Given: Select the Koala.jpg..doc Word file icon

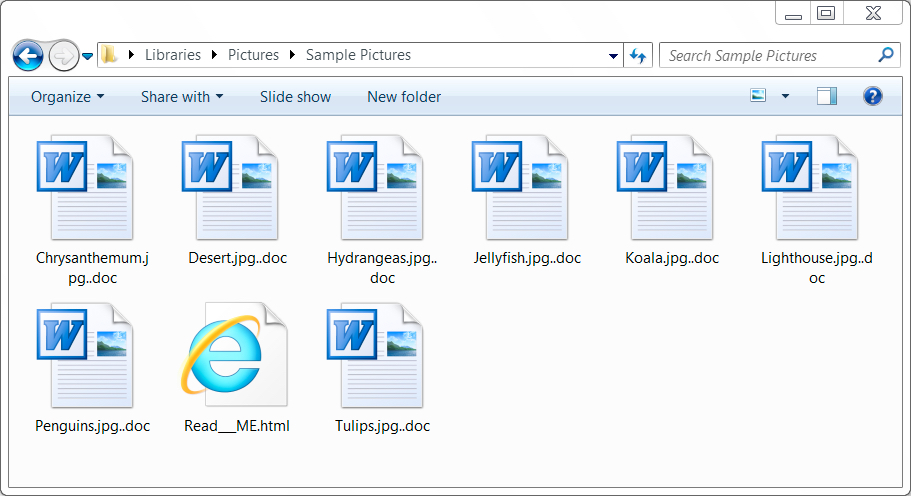Looking at the screenshot, I should pos(665,187).
